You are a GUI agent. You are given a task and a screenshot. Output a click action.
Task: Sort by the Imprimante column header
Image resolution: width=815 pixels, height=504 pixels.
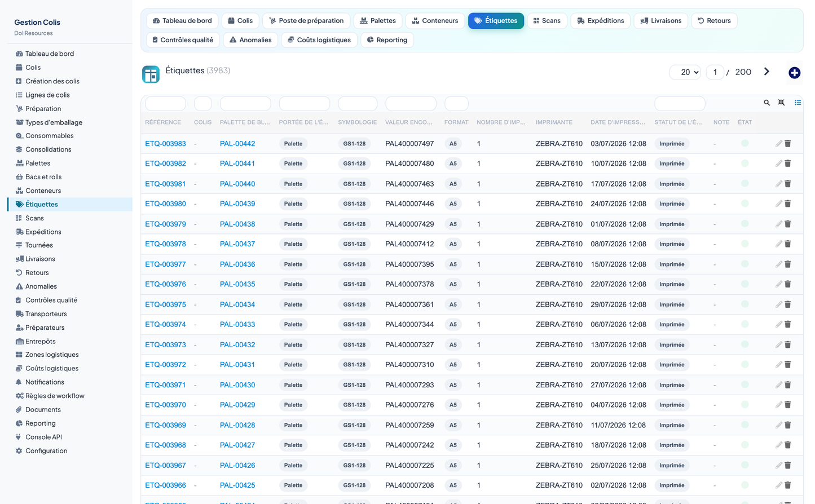click(x=554, y=122)
